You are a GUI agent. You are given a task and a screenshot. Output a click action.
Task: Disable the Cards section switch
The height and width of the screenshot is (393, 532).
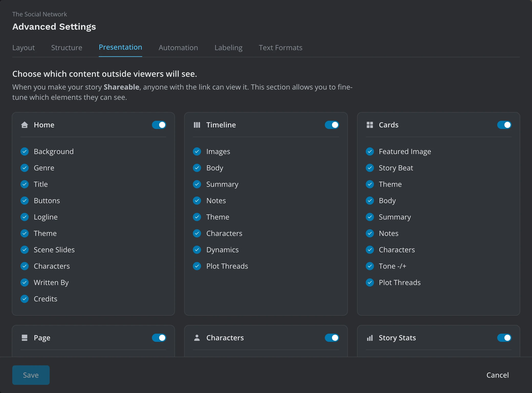pyautogui.click(x=504, y=125)
